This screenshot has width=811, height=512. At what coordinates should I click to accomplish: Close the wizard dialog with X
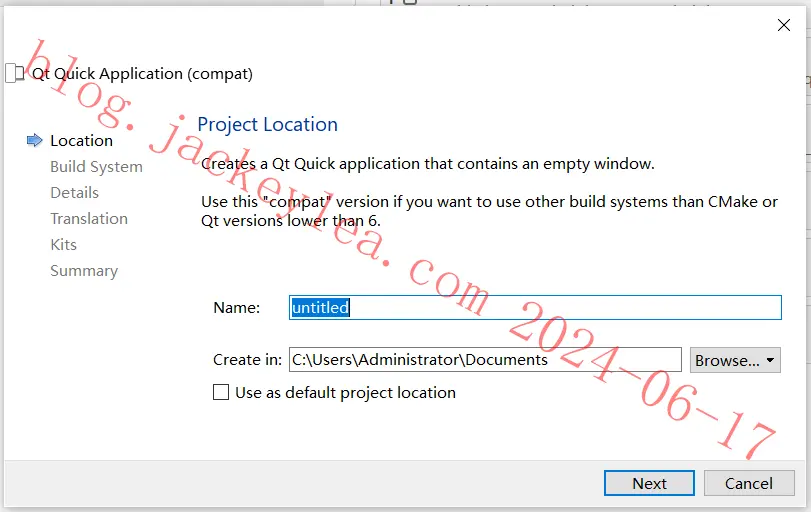pyautogui.click(x=784, y=25)
